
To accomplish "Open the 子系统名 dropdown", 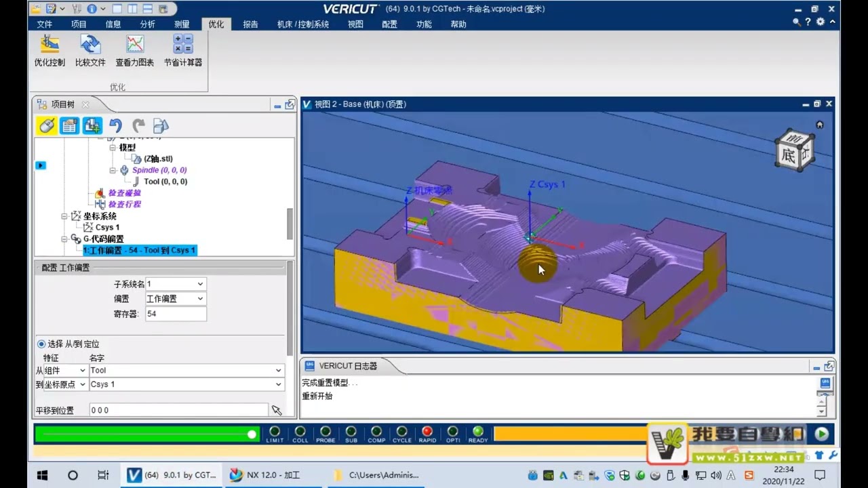I will (x=176, y=284).
